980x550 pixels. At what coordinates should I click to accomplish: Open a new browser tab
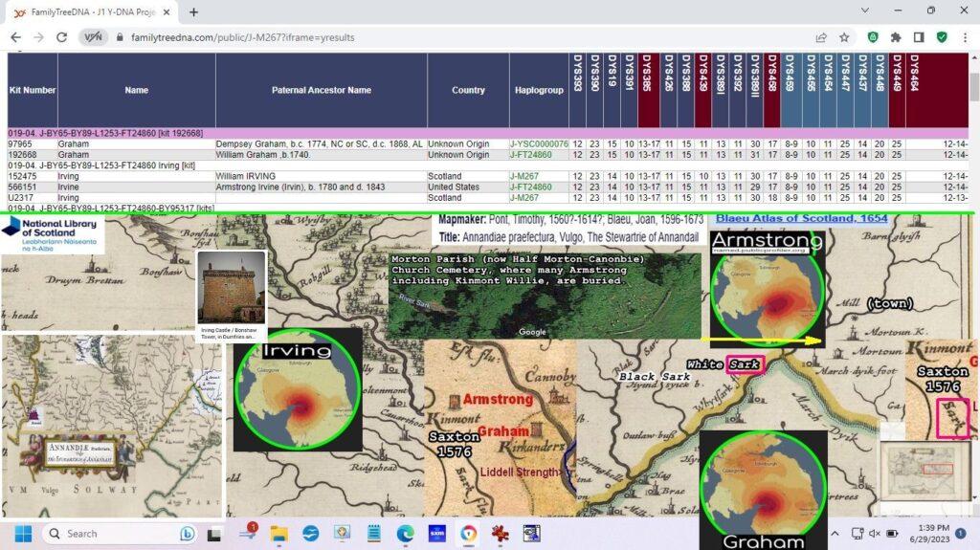coord(193,11)
